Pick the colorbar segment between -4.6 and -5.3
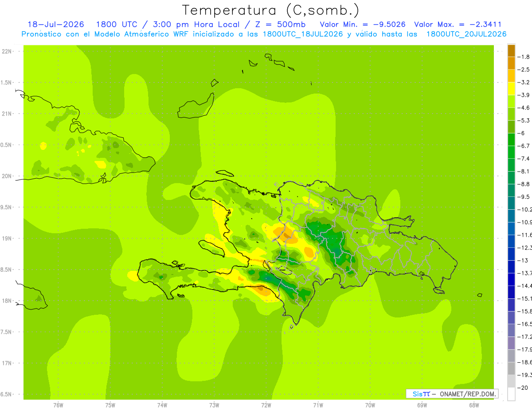Screen dimensions: 532x411 (x=511, y=114)
